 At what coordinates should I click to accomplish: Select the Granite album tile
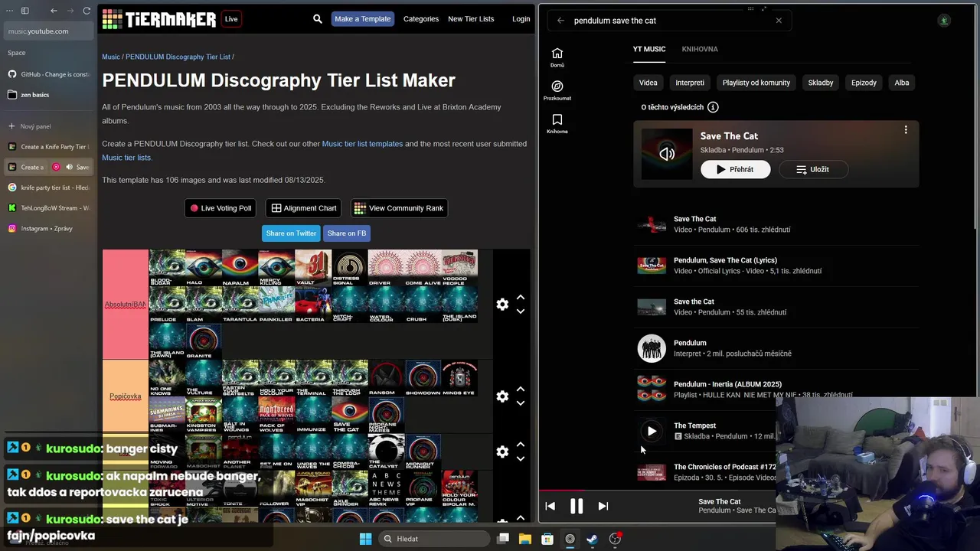(204, 341)
